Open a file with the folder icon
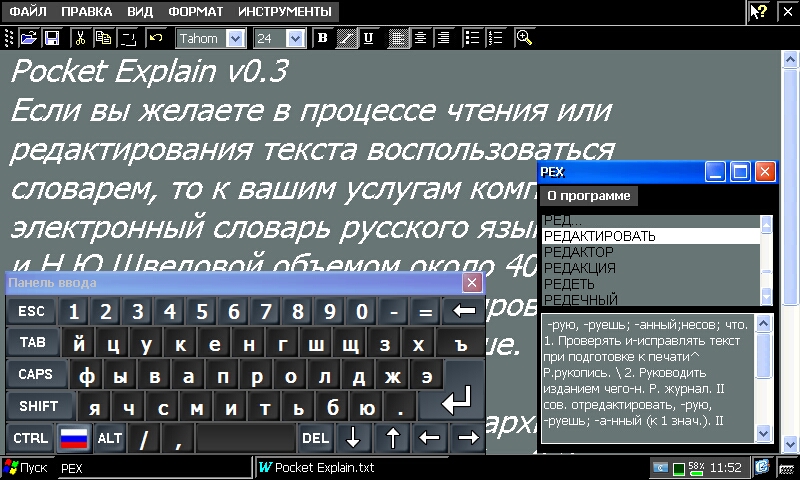800x480 pixels. point(29,38)
